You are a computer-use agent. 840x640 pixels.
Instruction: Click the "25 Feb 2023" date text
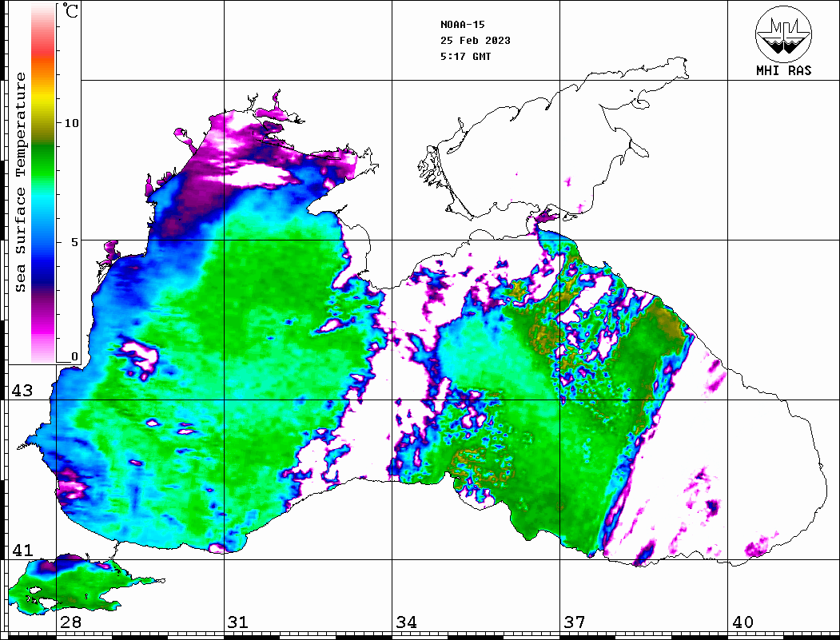click(476, 41)
